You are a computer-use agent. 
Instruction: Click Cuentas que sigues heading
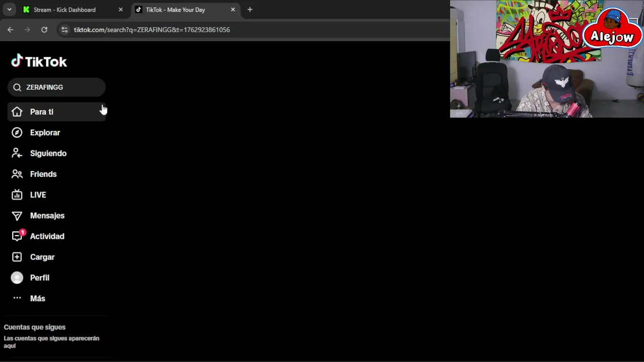click(35, 327)
